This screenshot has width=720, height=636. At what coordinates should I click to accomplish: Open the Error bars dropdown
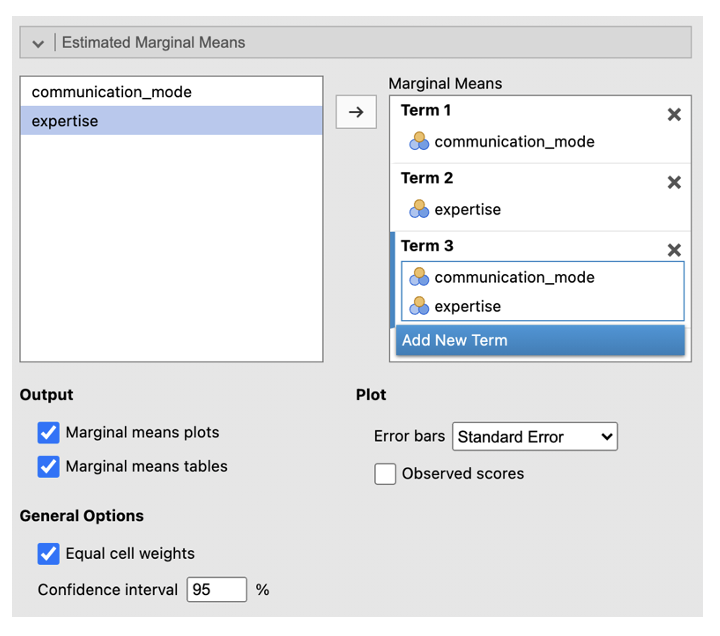[x=535, y=437]
